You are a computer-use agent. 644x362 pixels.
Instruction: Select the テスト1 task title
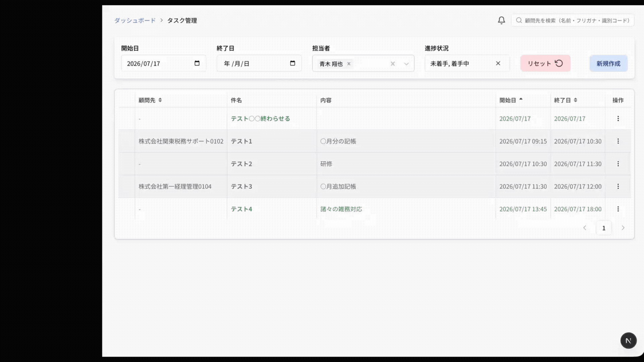pos(241,141)
